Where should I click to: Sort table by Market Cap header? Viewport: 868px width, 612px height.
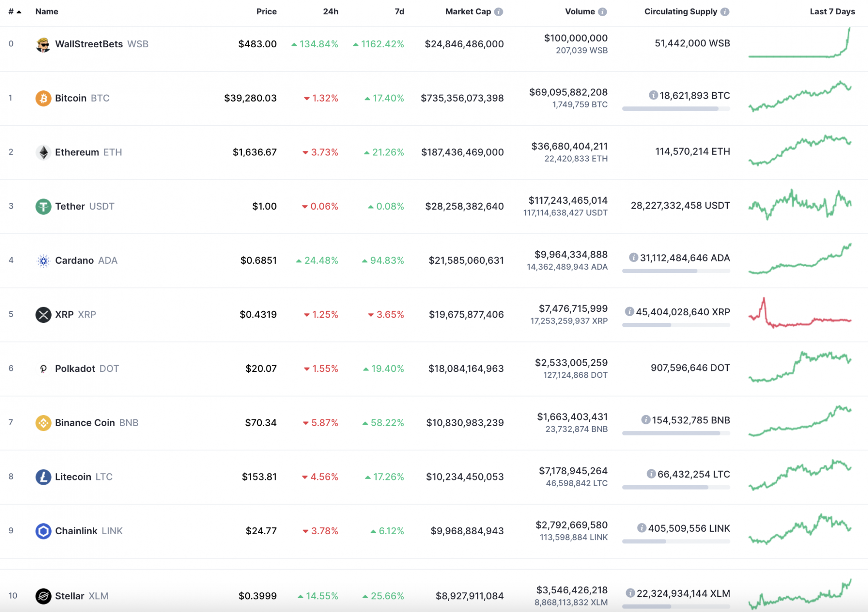point(468,12)
